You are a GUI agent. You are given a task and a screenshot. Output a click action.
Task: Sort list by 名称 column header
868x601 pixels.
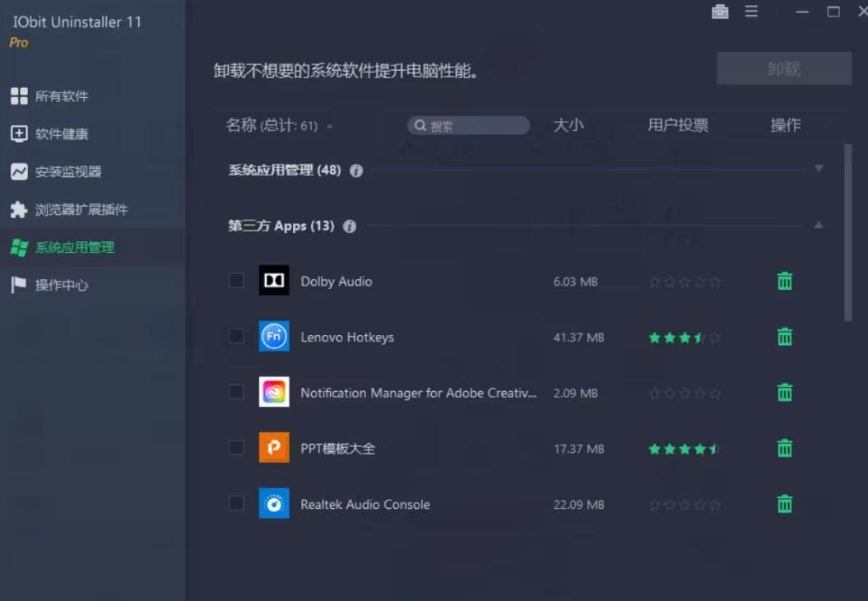(x=241, y=125)
